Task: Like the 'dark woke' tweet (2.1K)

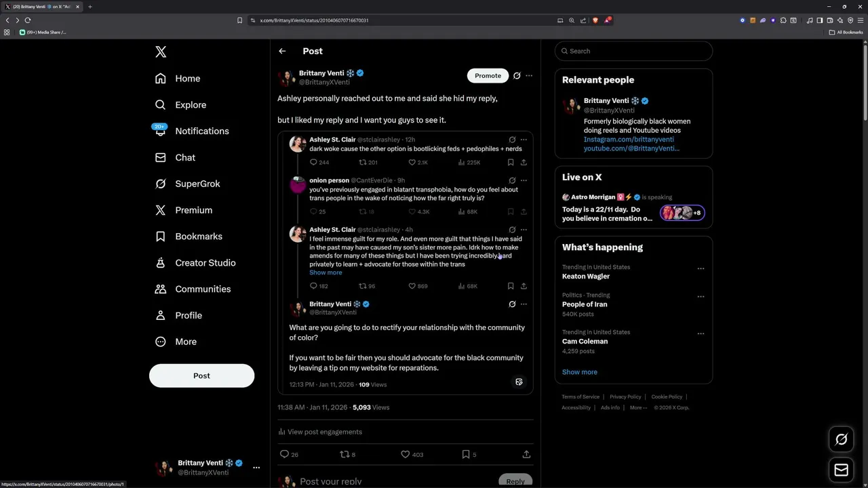Action: [x=418, y=163]
